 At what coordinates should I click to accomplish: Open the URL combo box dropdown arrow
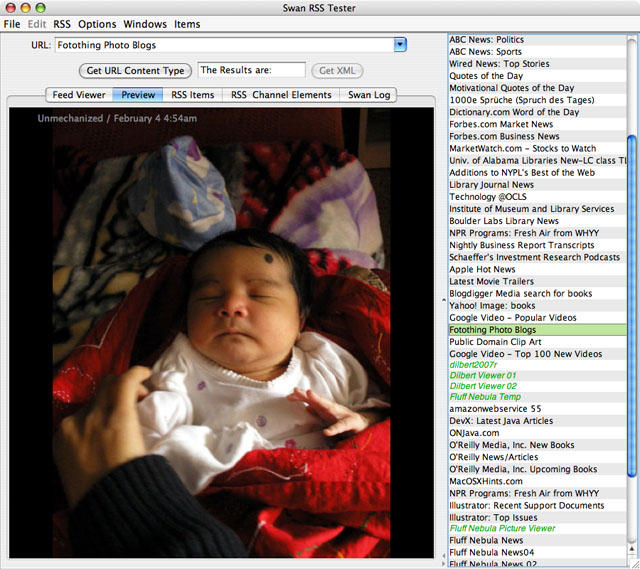pos(400,45)
